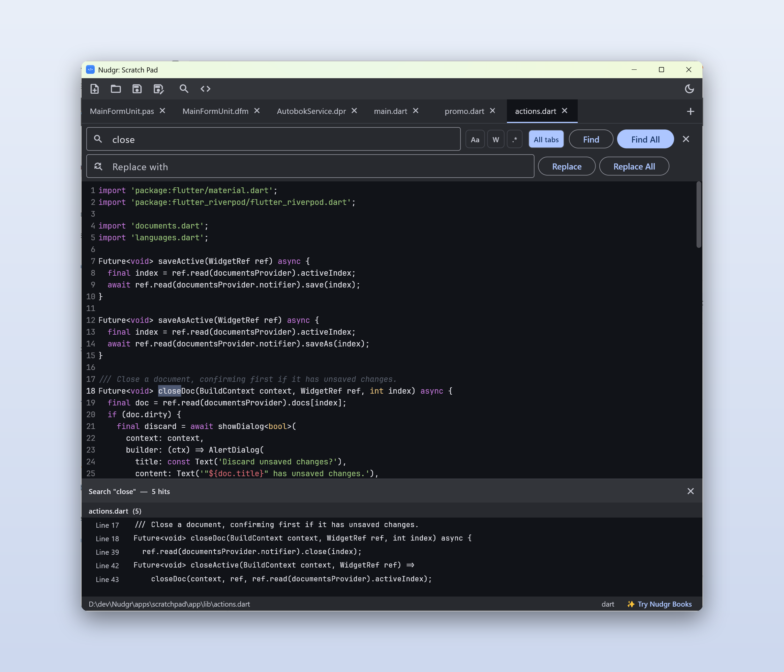Switch to MainFormUnit.dfm tab
This screenshot has width=784, height=672.
tap(215, 111)
